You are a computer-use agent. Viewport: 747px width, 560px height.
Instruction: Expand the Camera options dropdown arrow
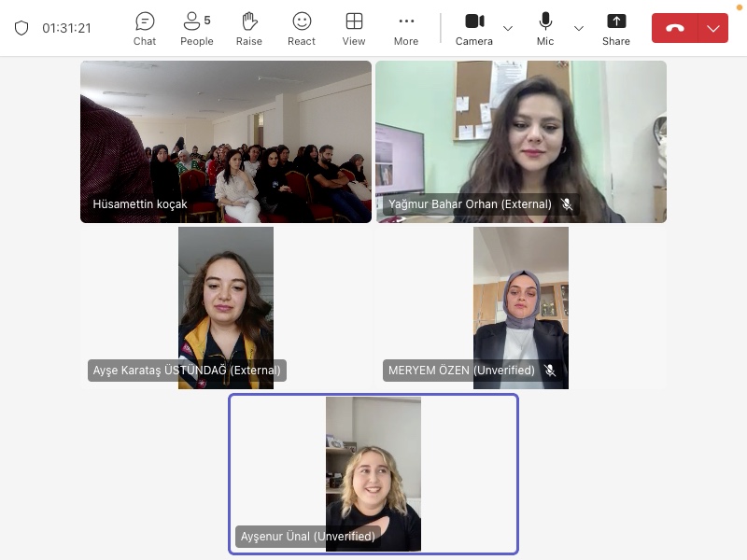click(508, 28)
